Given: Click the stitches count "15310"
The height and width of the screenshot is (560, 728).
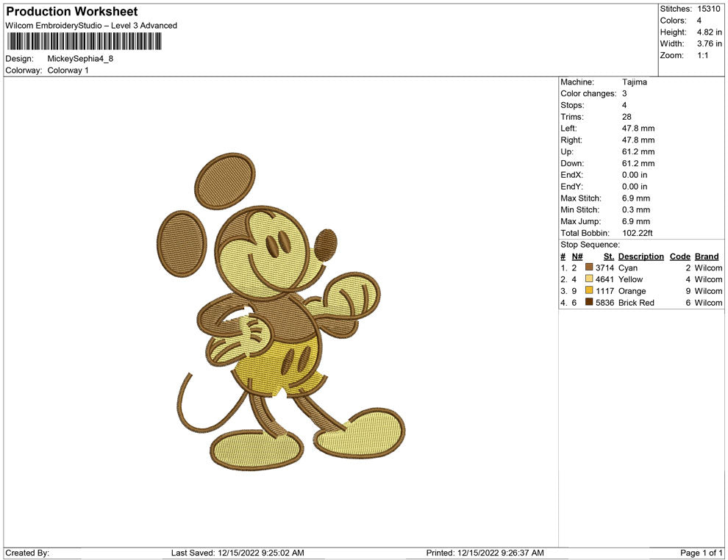Looking at the screenshot, I should click(708, 9).
